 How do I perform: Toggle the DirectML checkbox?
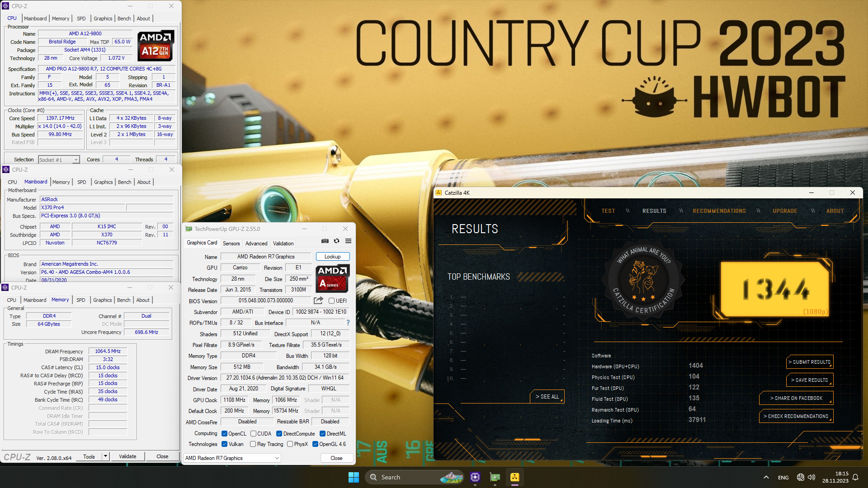pyautogui.click(x=322, y=433)
